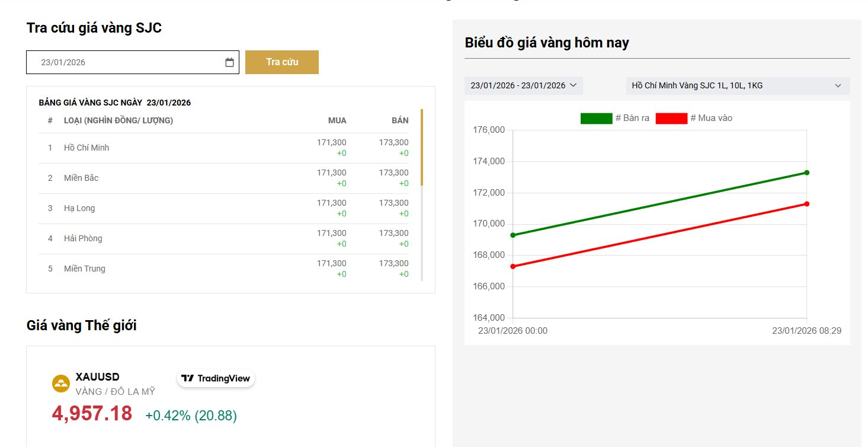The image size is (868, 447).
Task: Click the 4,957.18 world gold price
Action: (92, 413)
